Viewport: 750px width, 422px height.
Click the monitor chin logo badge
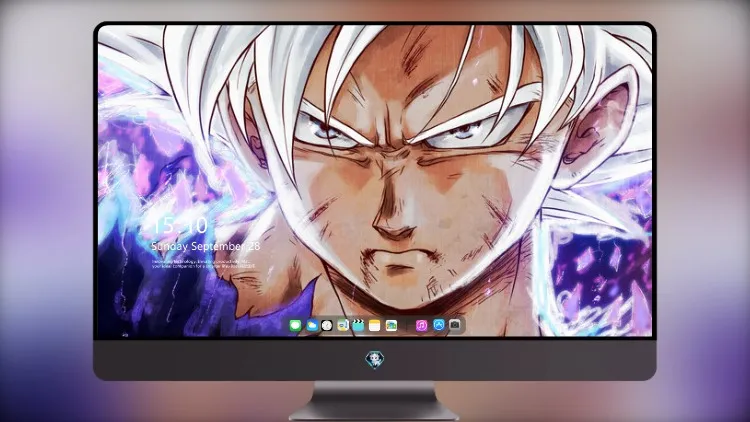click(x=375, y=360)
